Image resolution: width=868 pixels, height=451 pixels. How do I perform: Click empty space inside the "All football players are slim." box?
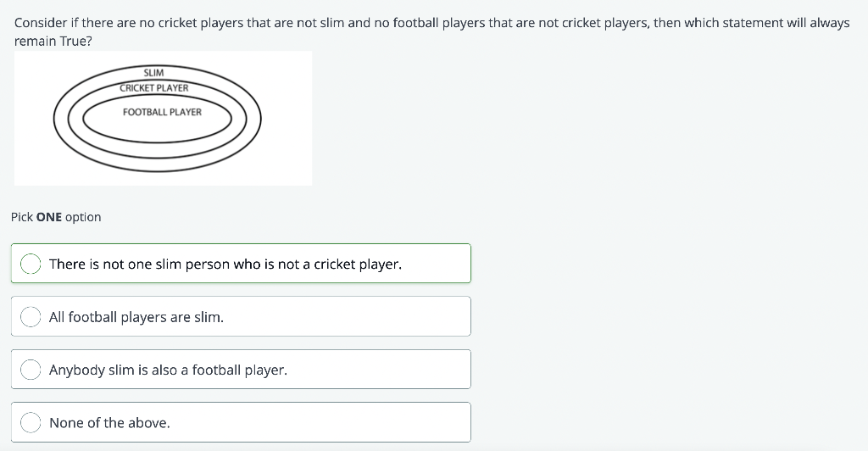[x=356, y=317]
